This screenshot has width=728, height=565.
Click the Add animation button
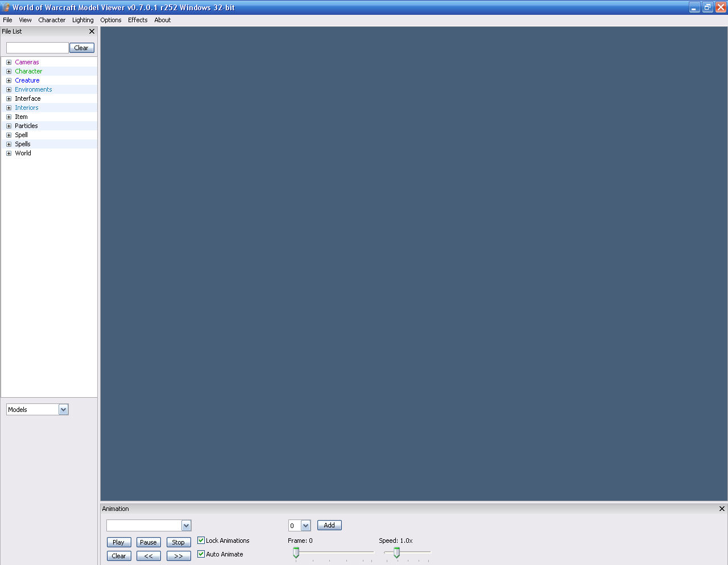329,525
